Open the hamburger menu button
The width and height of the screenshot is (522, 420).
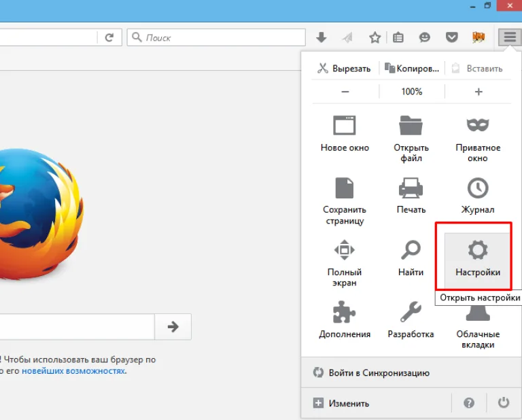click(509, 37)
